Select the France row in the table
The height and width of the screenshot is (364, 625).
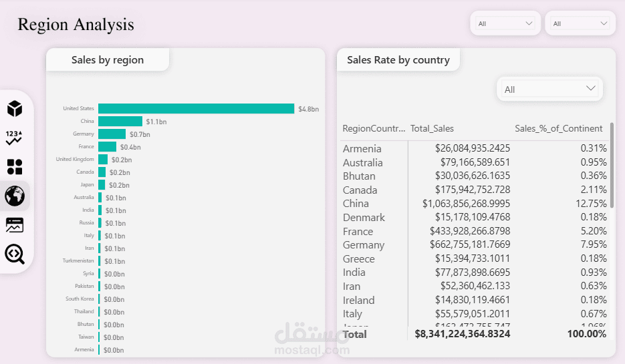475,231
